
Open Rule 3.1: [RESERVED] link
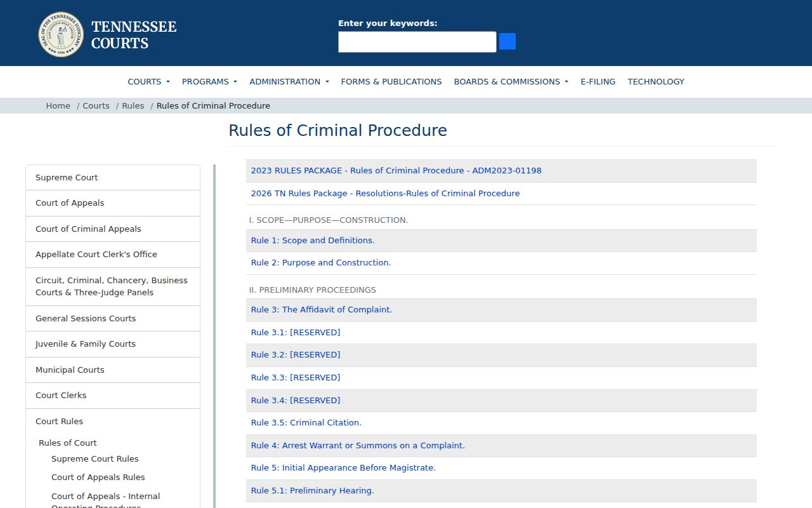[x=296, y=333]
